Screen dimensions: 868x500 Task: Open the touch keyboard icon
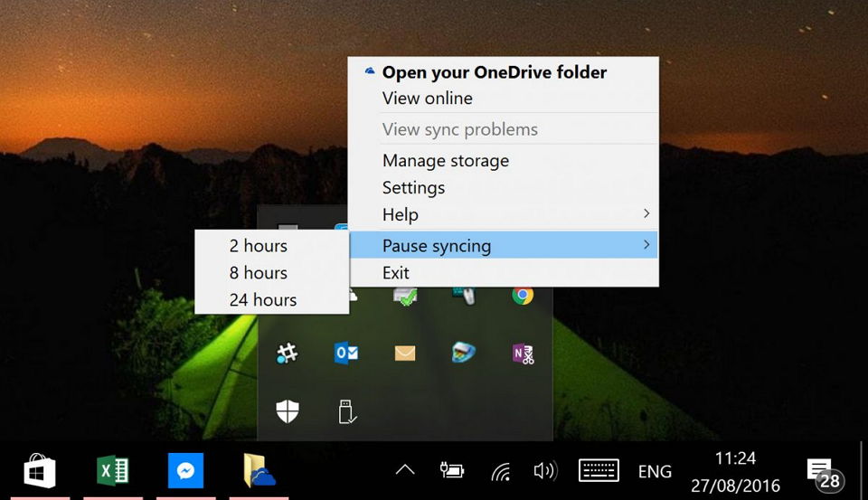(599, 471)
